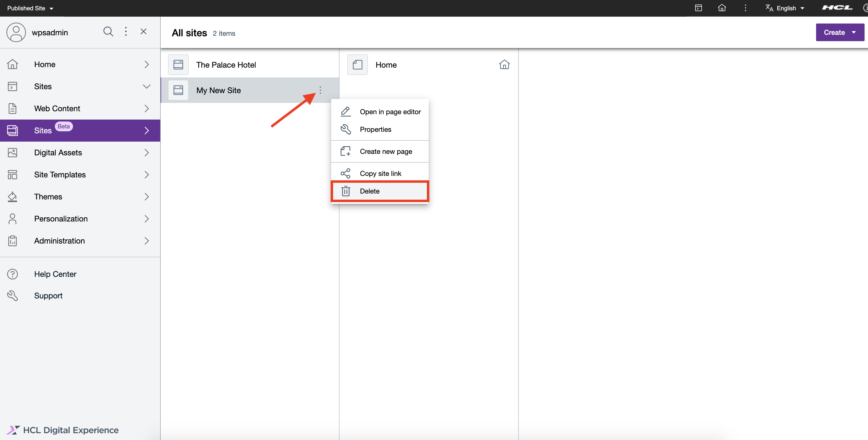Select Copy site link menu item
Image resolution: width=868 pixels, height=440 pixels.
click(x=380, y=173)
